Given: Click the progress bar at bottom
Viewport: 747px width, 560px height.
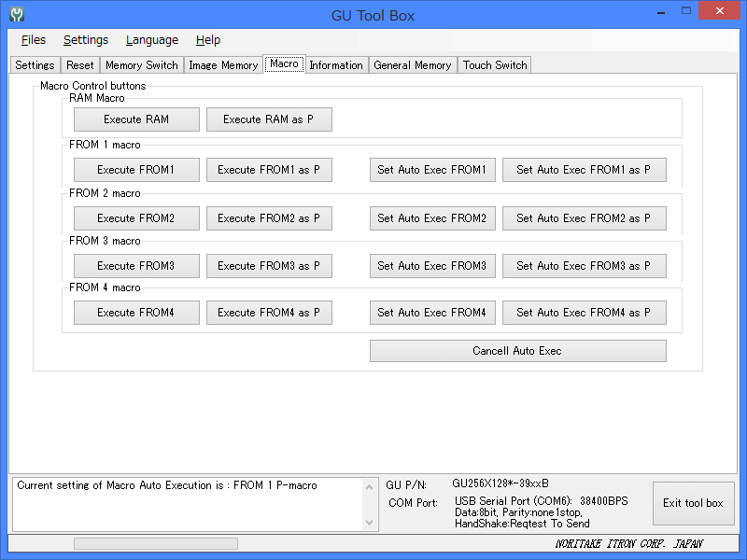Looking at the screenshot, I should click(155, 543).
